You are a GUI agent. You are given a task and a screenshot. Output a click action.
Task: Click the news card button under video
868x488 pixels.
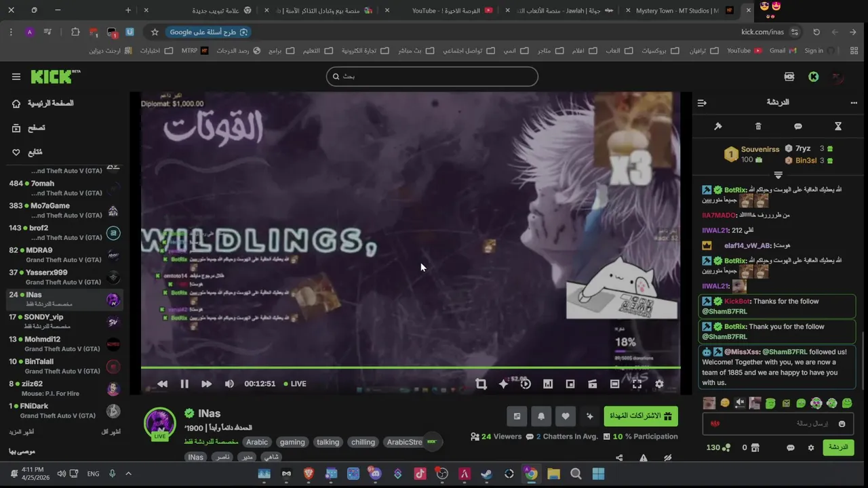pyautogui.click(x=517, y=416)
